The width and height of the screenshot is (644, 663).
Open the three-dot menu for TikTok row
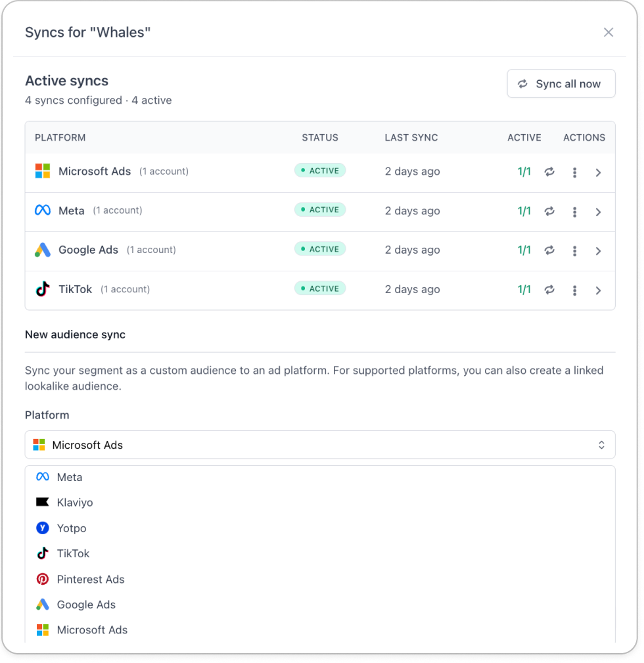574,290
